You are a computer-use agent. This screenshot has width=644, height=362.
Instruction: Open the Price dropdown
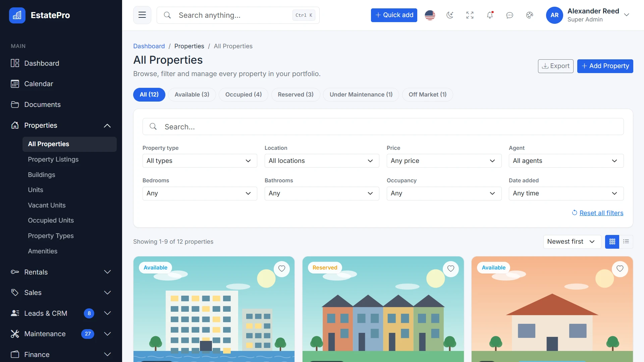pyautogui.click(x=444, y=161)
